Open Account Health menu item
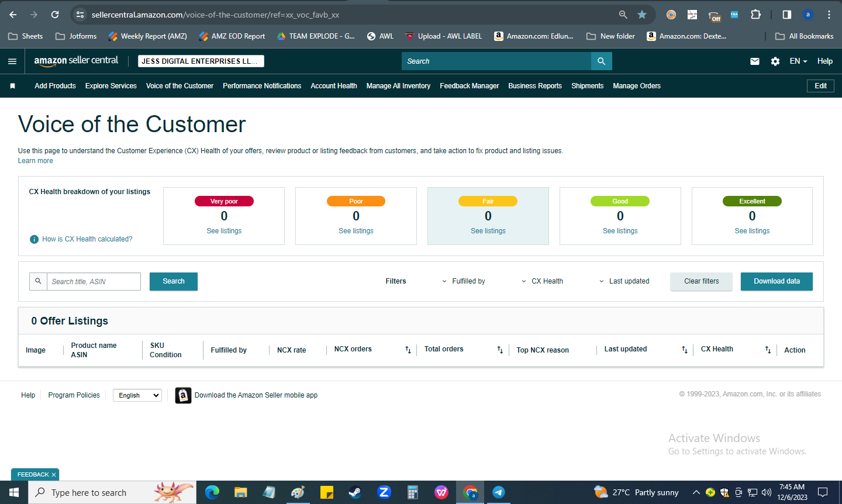842x504 pixels. click(x=334, y=86)
